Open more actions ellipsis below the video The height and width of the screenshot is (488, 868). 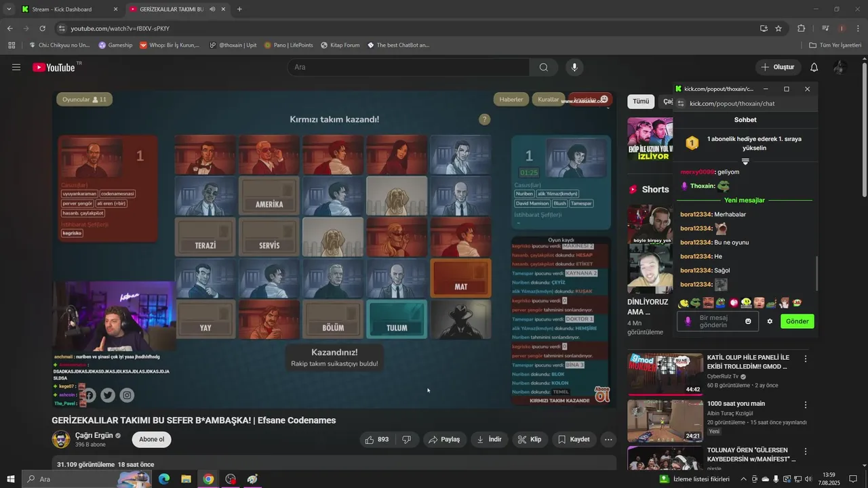tap(608, 439)
